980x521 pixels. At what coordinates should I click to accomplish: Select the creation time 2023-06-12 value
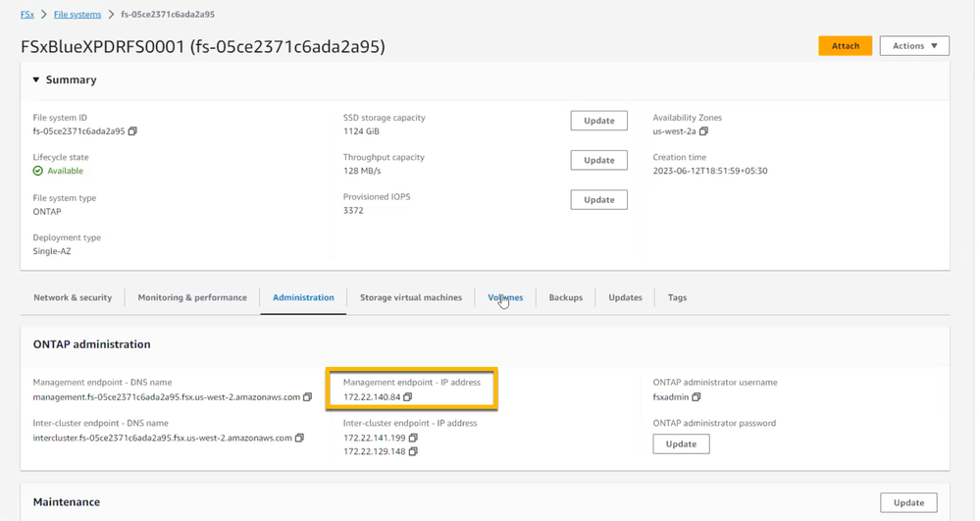(x=710, y=171)
